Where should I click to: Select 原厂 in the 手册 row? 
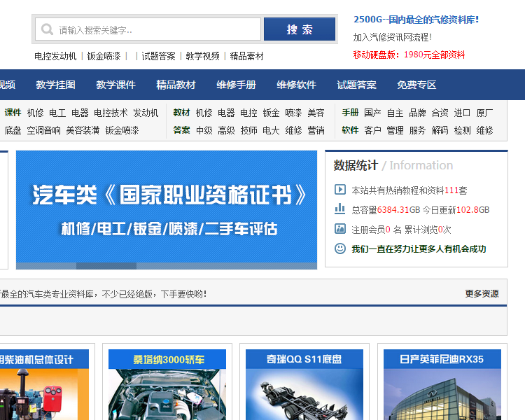coord(485,113)
